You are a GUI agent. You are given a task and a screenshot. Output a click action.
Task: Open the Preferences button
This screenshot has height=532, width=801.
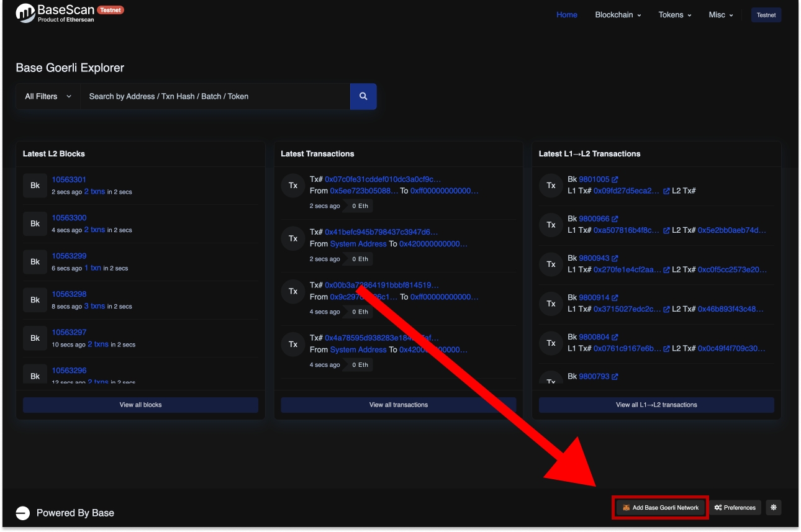pos(735,507)
